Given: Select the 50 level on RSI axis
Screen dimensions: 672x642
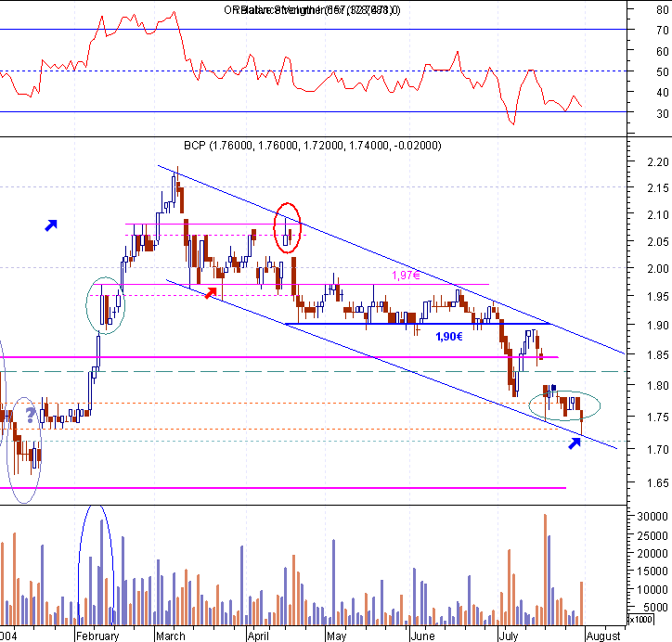Looking at the screenshot, I should (x=662, y=72).
